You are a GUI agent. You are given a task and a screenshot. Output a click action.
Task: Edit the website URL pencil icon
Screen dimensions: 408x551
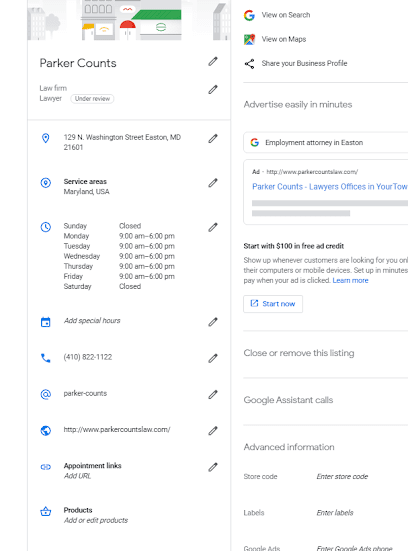click(x=213, y=430)
